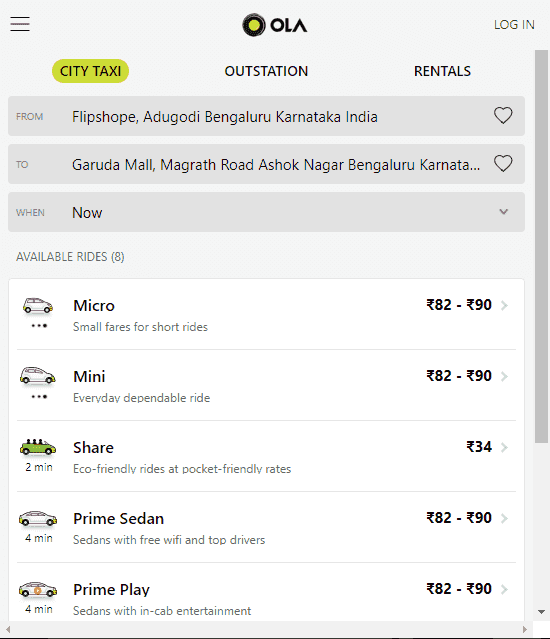
Task: Expand the WHEN dropdown arrow
Action: click(504, 212)
